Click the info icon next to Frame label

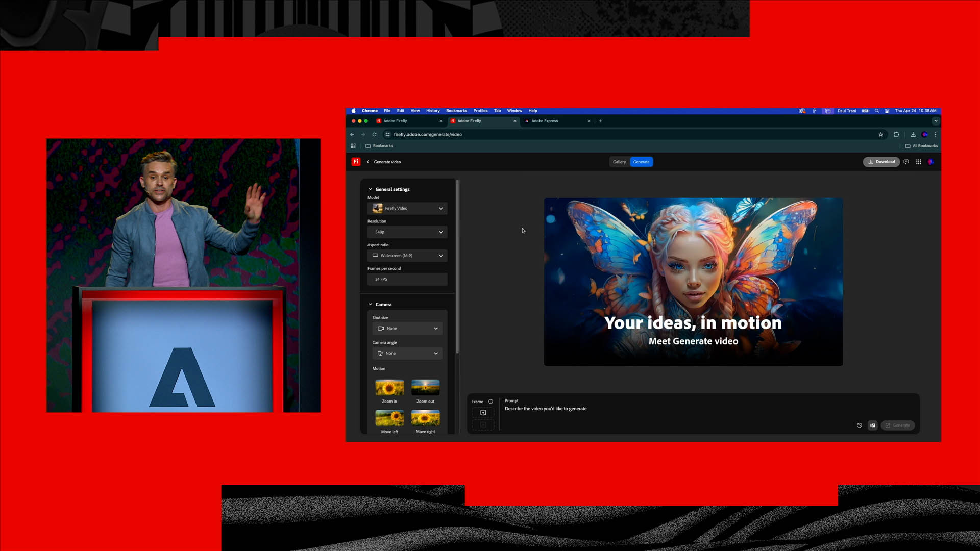coord(491,401)
